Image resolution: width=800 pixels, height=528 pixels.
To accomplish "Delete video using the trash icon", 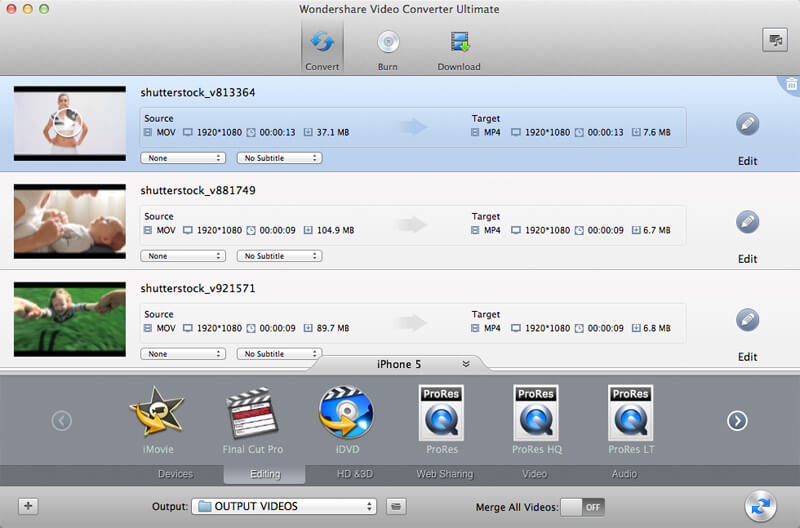I will click(790, 86).
